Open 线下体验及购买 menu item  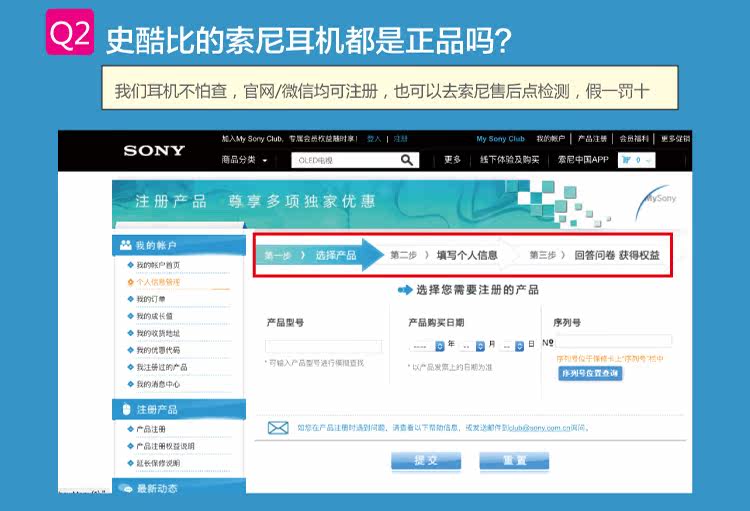tap(509, 160)
